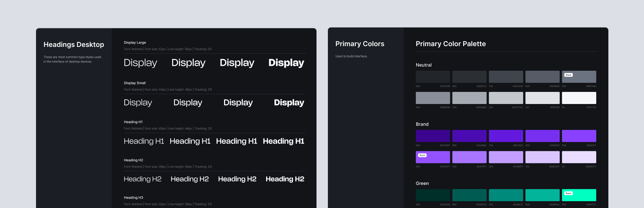Pick the Neutral 700 swatch
The height and width of the screenshot is (208, 644).
coord(506,77)
